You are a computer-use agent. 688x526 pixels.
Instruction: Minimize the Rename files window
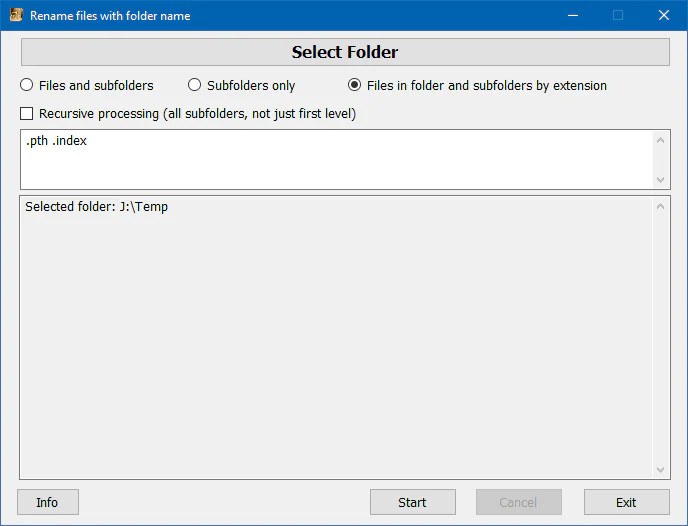[573, 15]
